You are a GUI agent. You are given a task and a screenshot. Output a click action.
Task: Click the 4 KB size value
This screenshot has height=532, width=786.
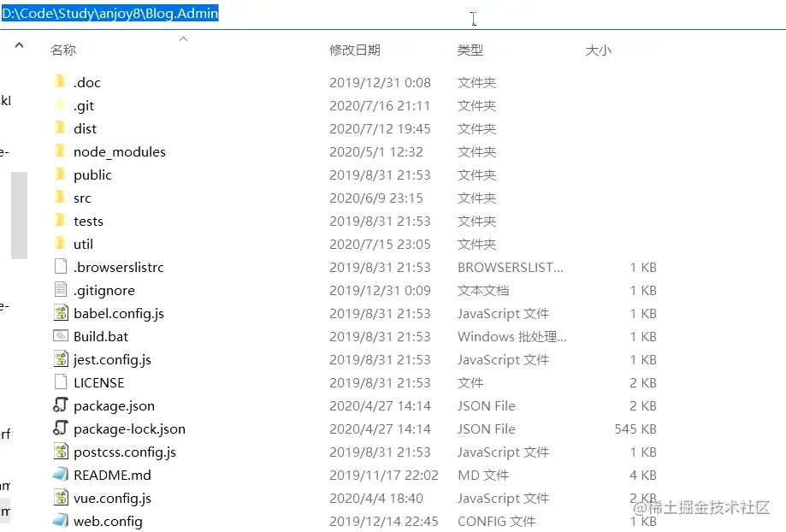pos(643,475)
